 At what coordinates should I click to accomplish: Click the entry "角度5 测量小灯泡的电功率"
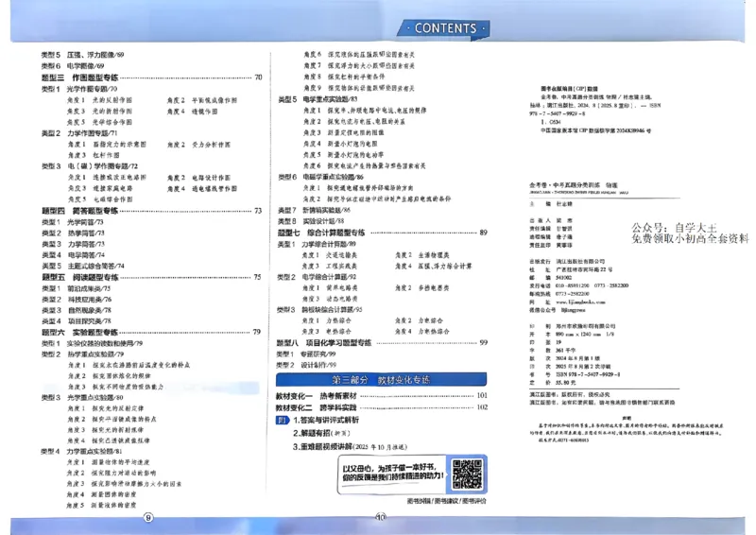(x=343, y=155)
